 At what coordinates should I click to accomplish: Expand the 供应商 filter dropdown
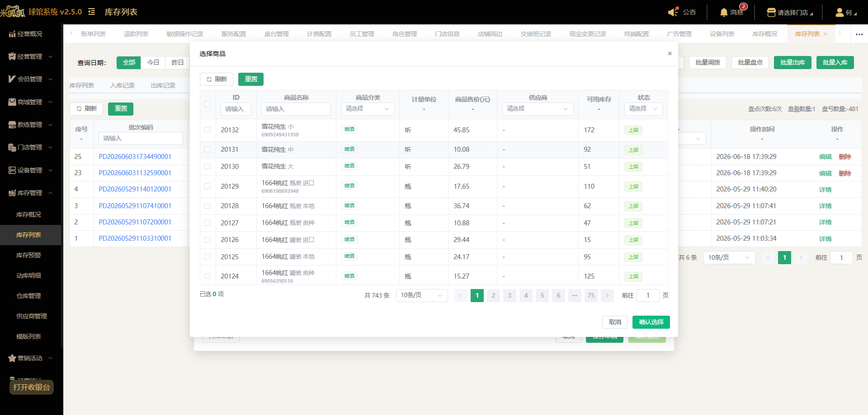click(538, 109)
